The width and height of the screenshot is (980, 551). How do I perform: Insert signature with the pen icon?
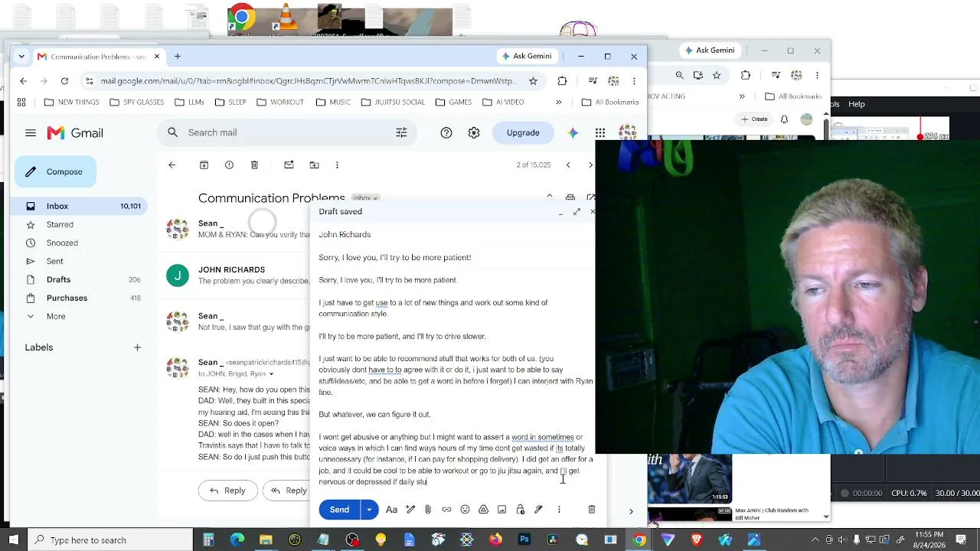538,510
